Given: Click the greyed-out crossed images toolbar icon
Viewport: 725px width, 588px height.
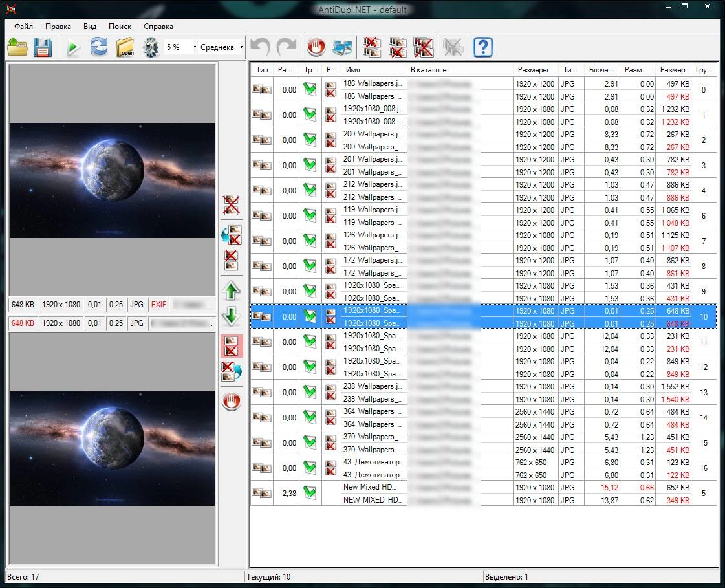Looking at the screenshot, I should click(453, 47).
